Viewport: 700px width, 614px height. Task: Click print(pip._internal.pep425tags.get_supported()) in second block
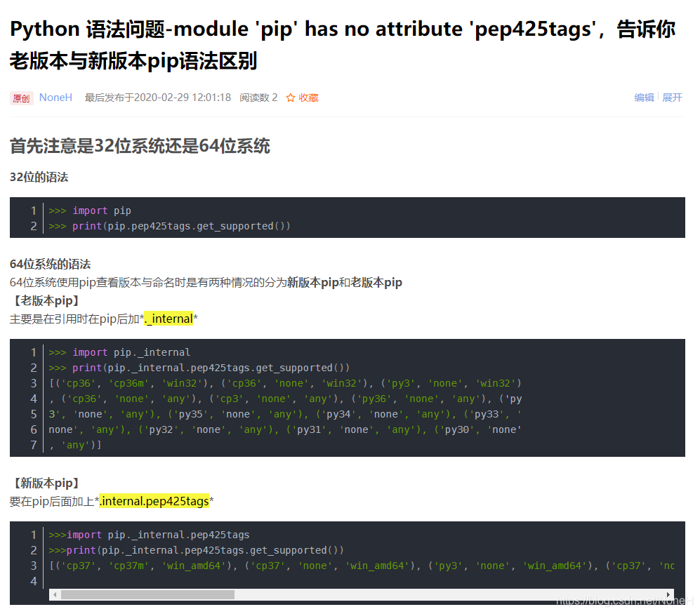pos(199,368)
